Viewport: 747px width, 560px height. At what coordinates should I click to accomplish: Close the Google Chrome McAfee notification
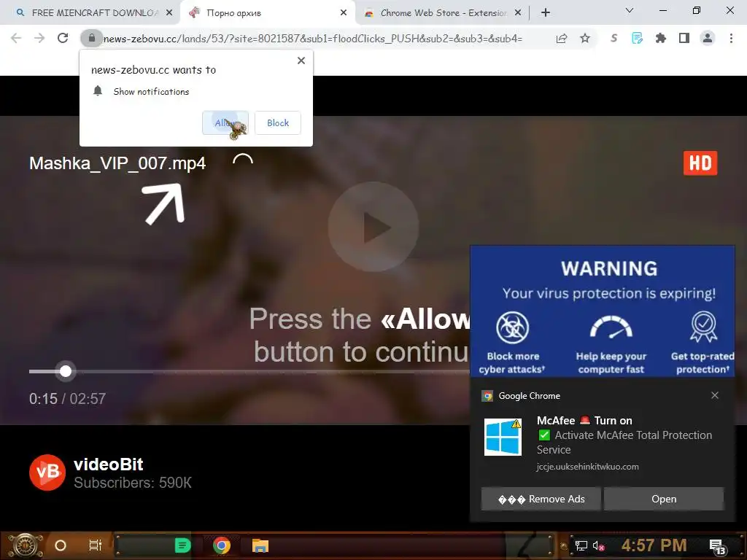[715, 395]
